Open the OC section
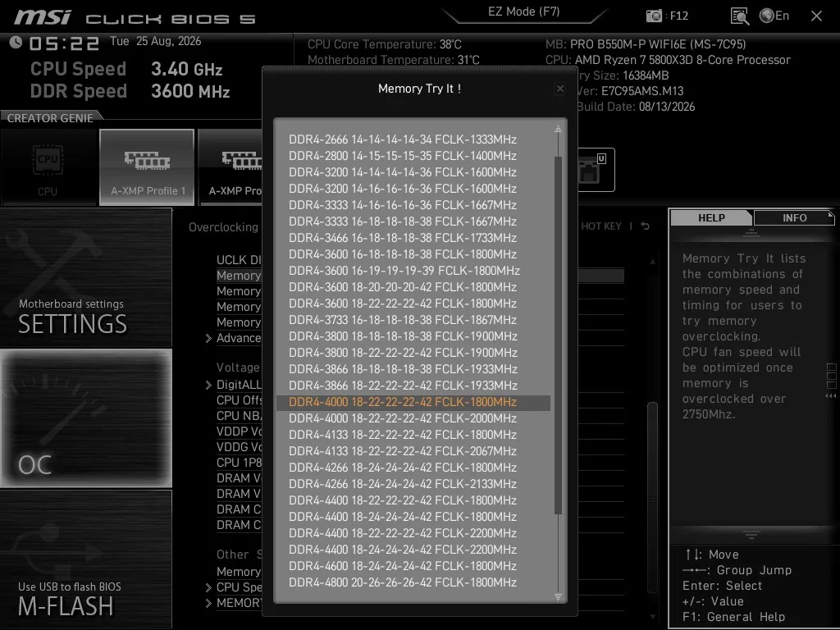This screenshot has height=630, width=840. 85,418
